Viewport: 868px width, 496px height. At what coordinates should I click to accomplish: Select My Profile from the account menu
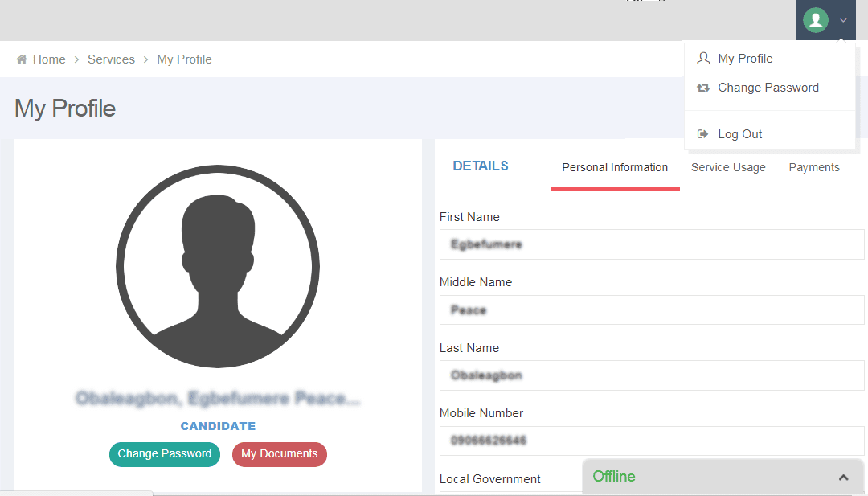(745, 58)
